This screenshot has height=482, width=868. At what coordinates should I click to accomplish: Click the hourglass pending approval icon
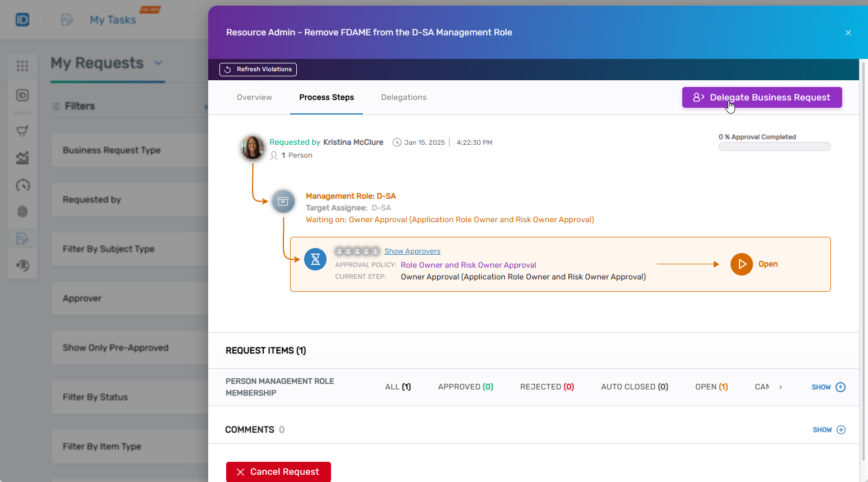pyautogui.click(x=315, y=259)
